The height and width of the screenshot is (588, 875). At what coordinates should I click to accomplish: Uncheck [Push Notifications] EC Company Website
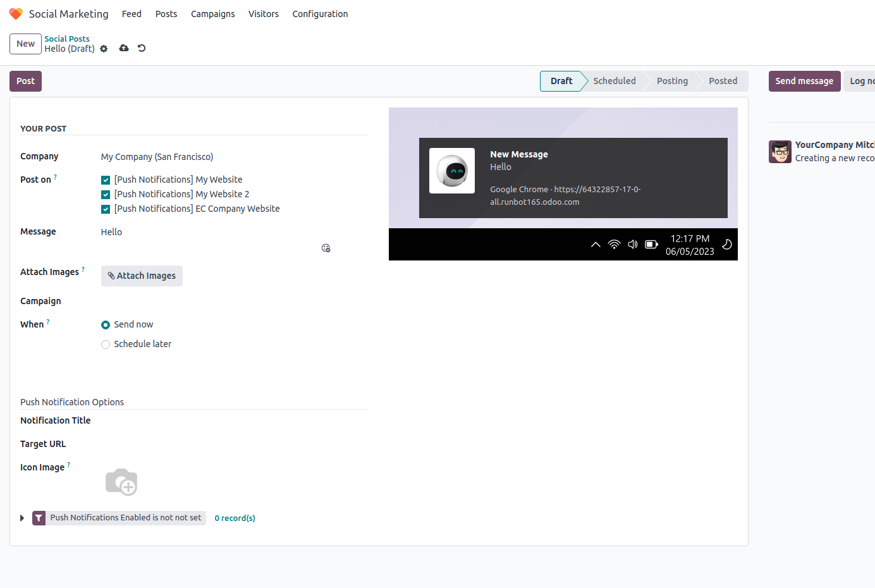click(106, 209)
